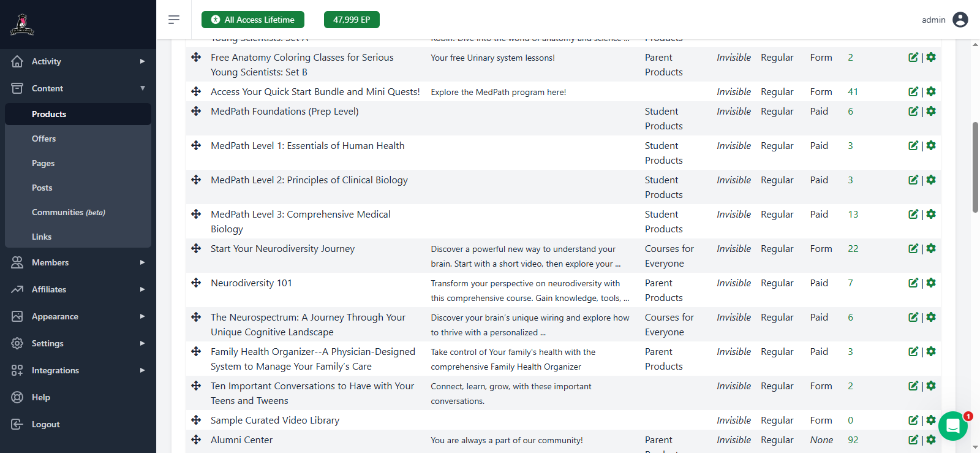Click gear icon for Start Your Neurodiversity Journey
Viewport: 980px width, 453px height.
click(x=931, y=248)
